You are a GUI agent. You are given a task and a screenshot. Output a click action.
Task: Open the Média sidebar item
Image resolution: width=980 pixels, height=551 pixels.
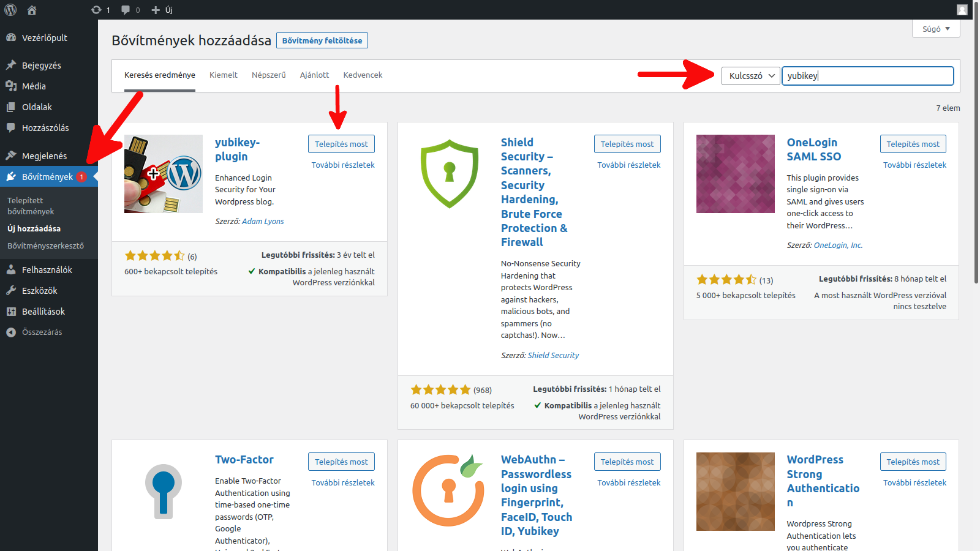[x=34, y=86]
